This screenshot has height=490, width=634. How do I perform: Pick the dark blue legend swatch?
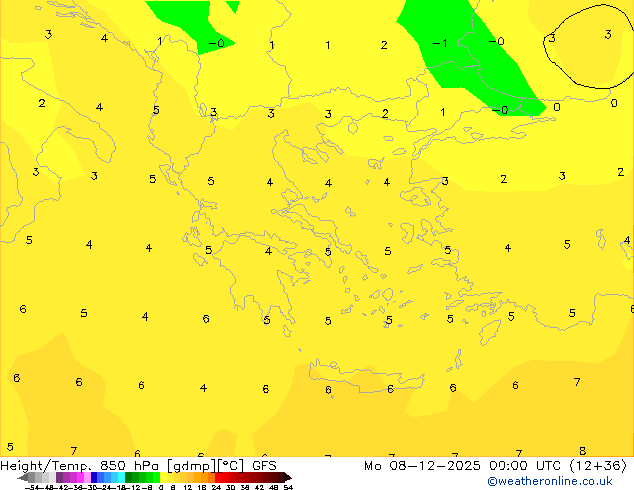[94, 477]
